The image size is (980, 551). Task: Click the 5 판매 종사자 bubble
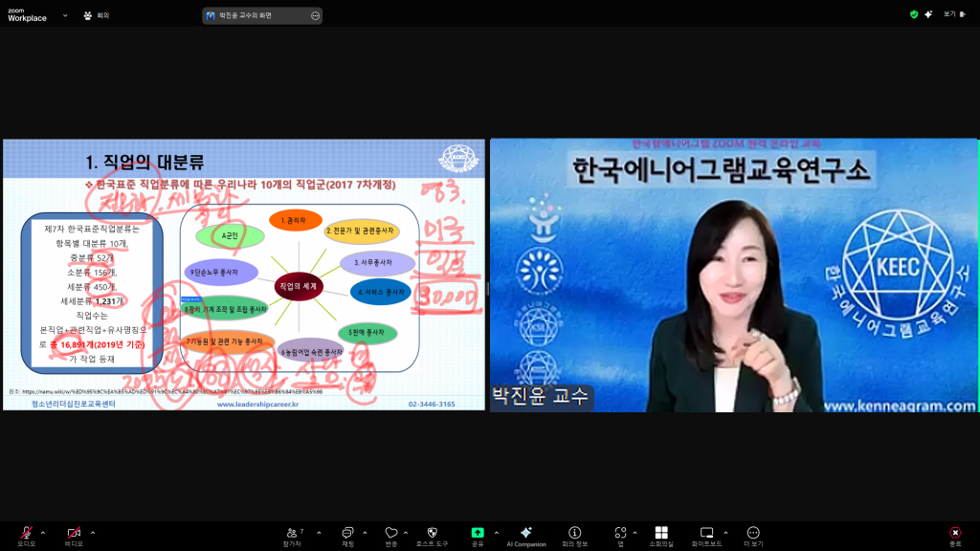[367, 333]
